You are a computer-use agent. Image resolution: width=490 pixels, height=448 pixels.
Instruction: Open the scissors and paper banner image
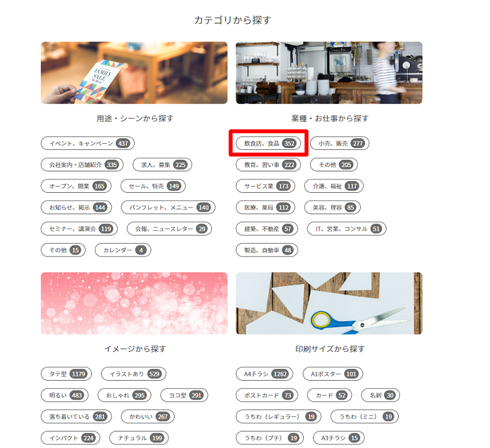329,303
